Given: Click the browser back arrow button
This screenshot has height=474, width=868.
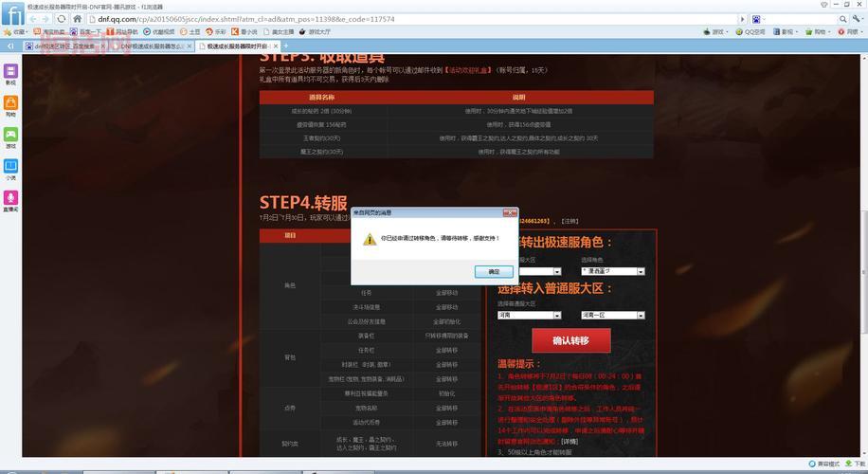Looking at the screenshot, I should (35, 18).
